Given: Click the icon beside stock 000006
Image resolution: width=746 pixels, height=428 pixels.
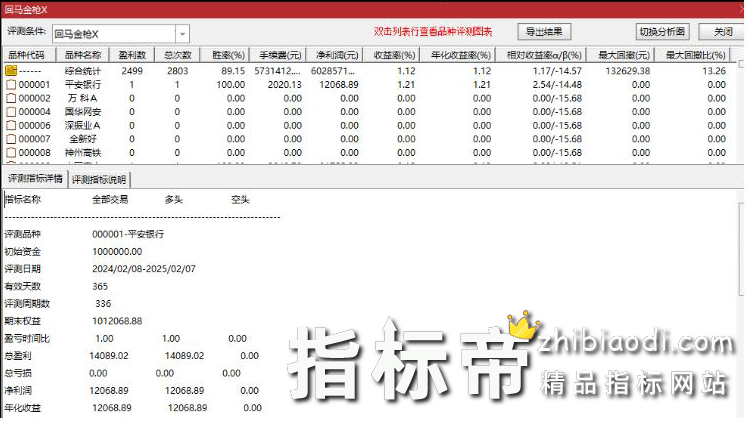Looking at the screenshot, I should point(11,126).
